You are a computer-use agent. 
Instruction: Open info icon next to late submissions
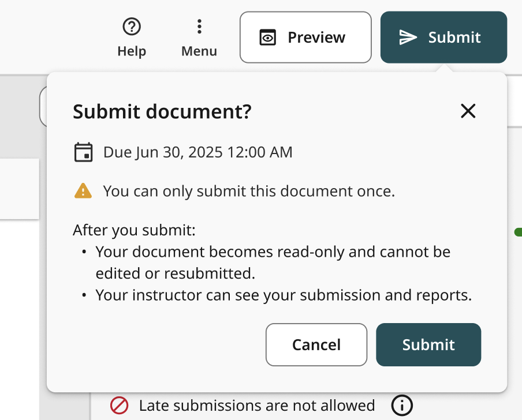(402, 406)
